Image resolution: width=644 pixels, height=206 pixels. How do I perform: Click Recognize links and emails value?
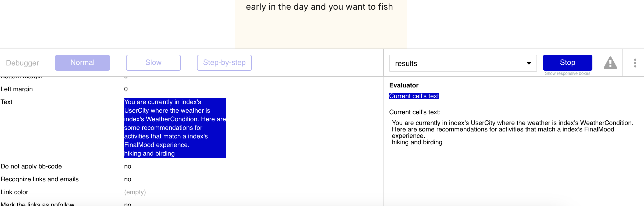click(x=128, y=179)
